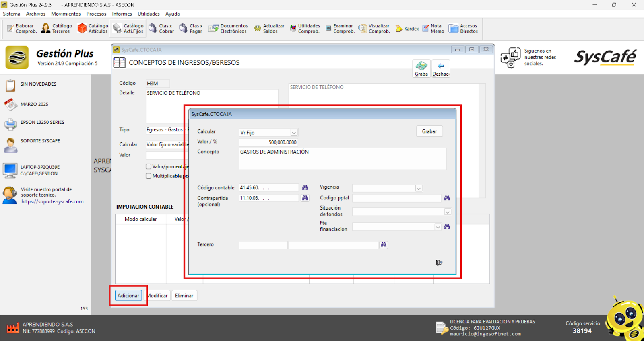This screenshot has width=644, height=341.
Task: Open the Informes menu
Action: point(122,14)
